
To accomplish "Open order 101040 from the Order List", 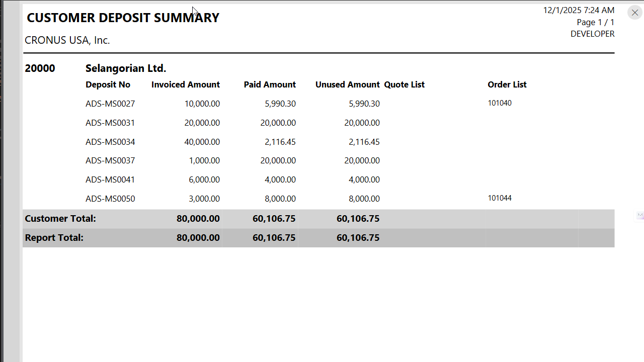I will point(500,103).
